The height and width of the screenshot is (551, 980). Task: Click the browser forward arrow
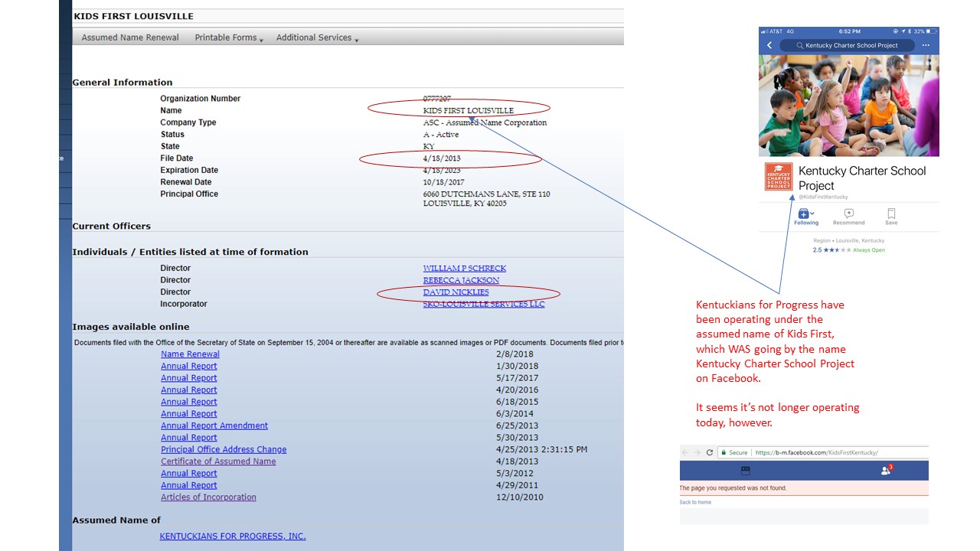(697, 452)
